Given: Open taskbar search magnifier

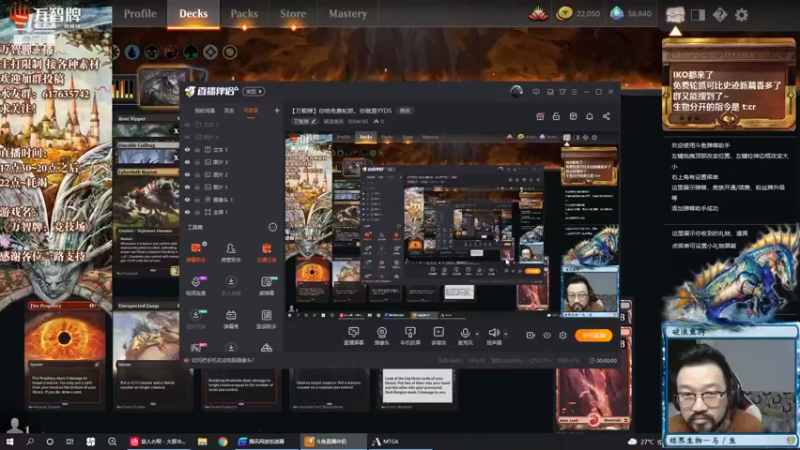Looking at the screenshot, I should pyautogui.click(x=30, y=441).
